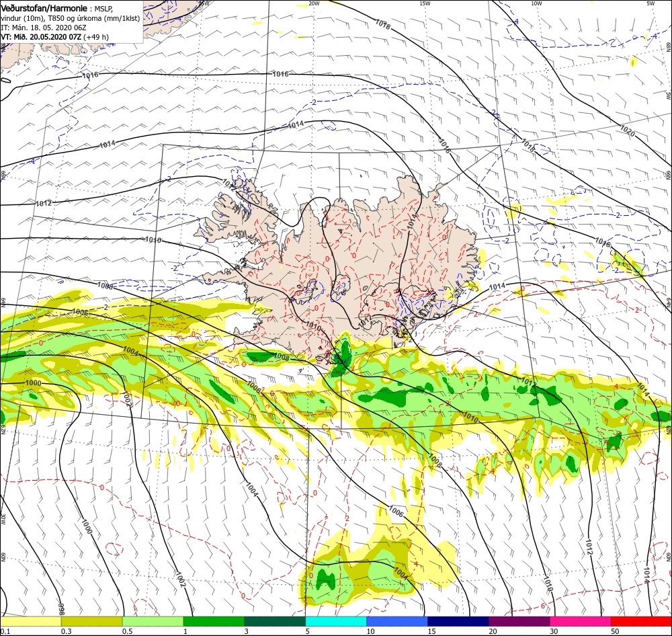Choose the navy 15–20 legend swatch
Screen dimensions: 672x636
point(458,621)
